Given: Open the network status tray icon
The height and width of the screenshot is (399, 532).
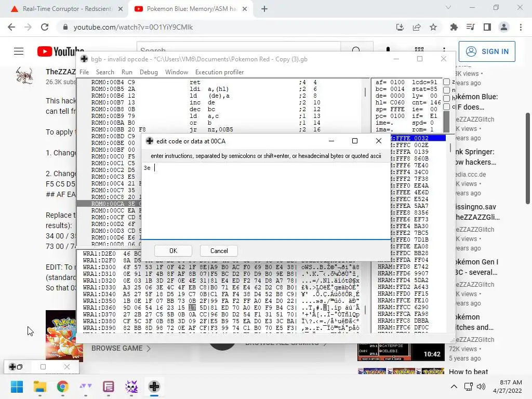Looking at the screenshot, I should [469, 387].
